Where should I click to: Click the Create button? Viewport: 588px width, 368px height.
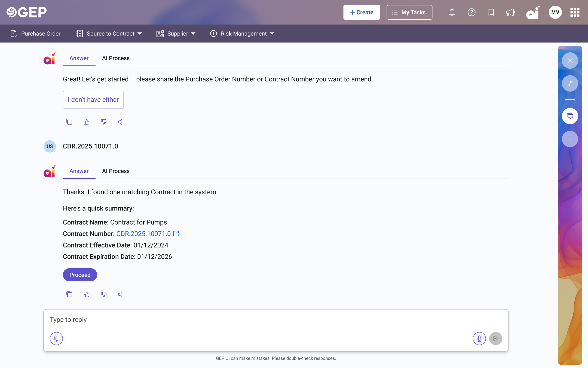362,12
